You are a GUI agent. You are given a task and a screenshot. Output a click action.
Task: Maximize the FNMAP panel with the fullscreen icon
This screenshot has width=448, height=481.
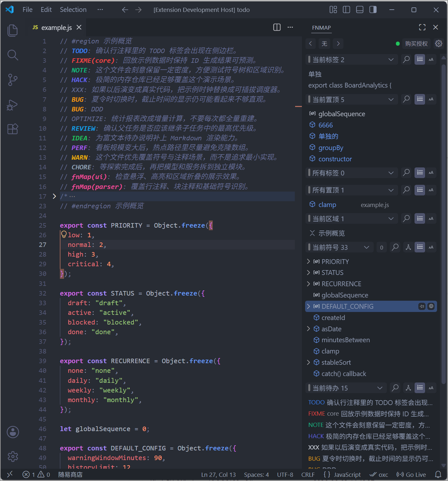[x=422, y=27]
